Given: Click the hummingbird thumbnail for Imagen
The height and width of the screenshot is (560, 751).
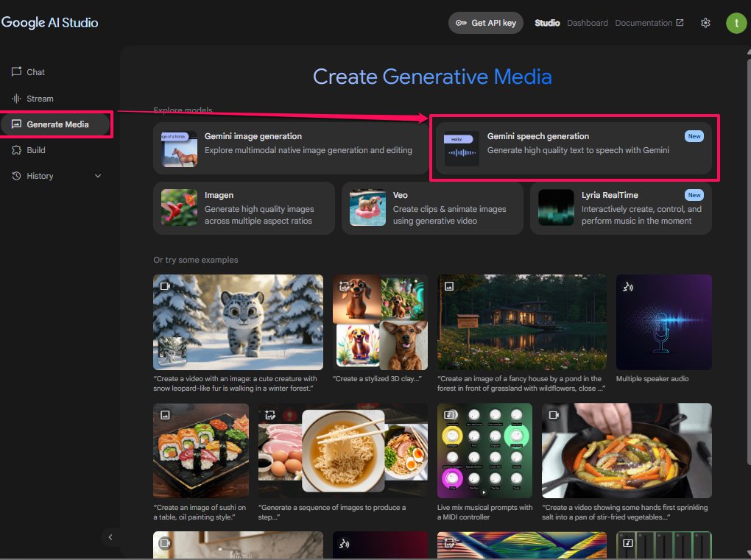Looking at the screenshot, I should (179, 208).
